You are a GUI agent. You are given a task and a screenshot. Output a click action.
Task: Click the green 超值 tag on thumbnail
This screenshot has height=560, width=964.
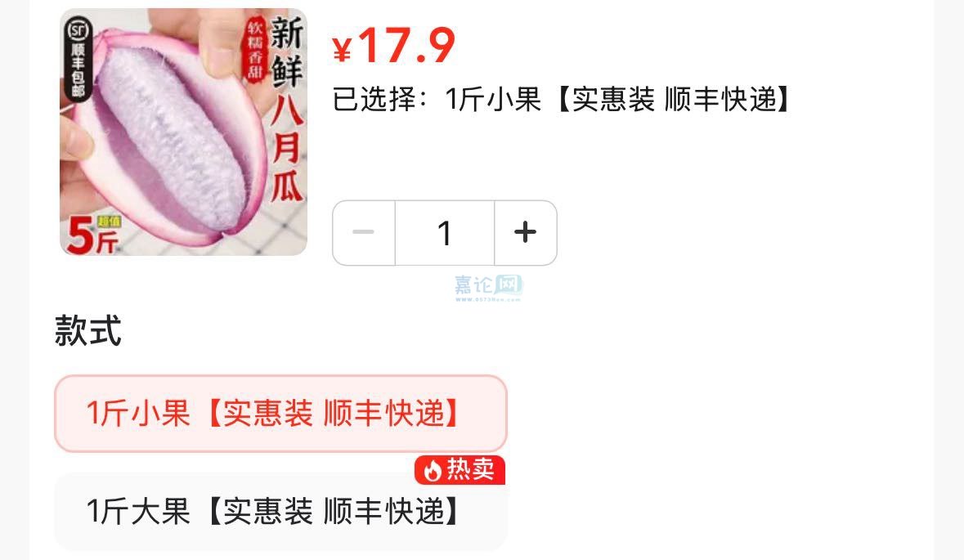click(108, 222)
